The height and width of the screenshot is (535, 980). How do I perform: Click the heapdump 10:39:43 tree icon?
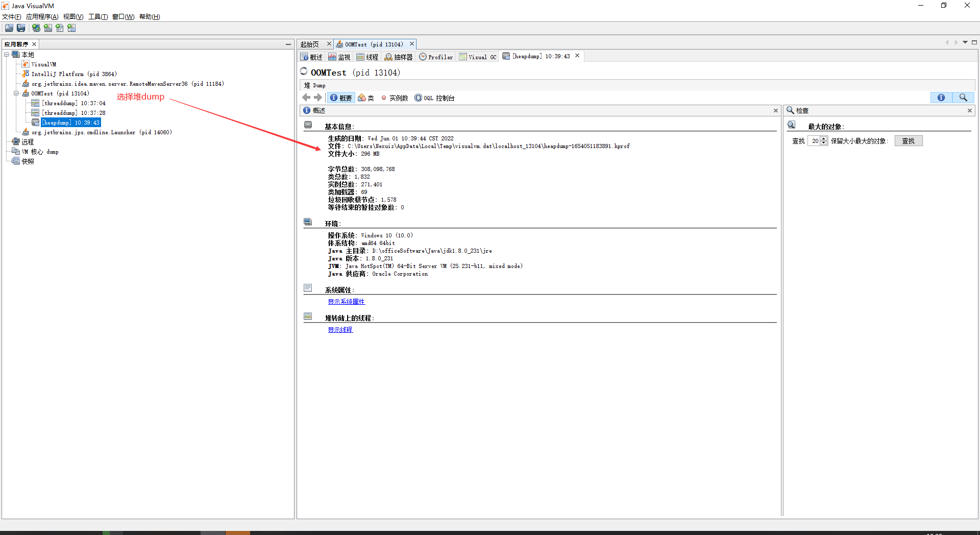(x=35, y=122)
